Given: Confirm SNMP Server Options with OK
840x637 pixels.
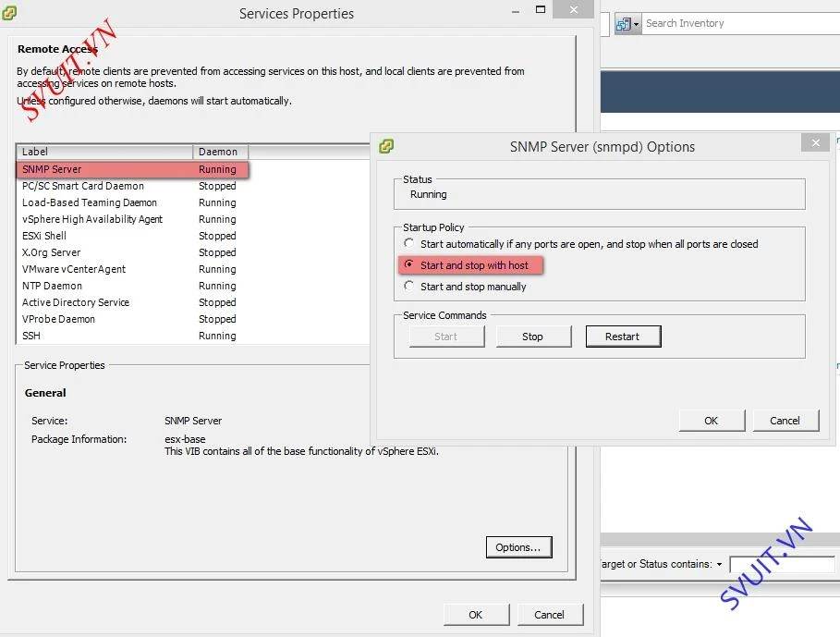Looking at the screenshot, I should click(x=712, y=421).
